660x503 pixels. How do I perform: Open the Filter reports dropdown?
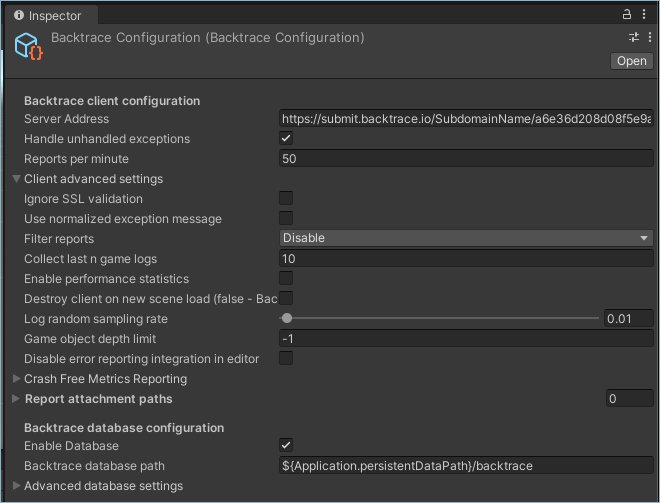[466, 238]
